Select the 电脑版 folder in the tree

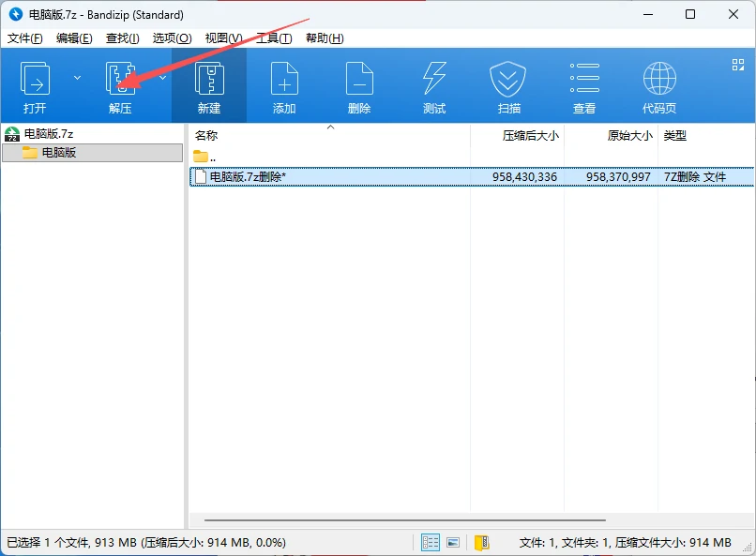click(92, 153)
